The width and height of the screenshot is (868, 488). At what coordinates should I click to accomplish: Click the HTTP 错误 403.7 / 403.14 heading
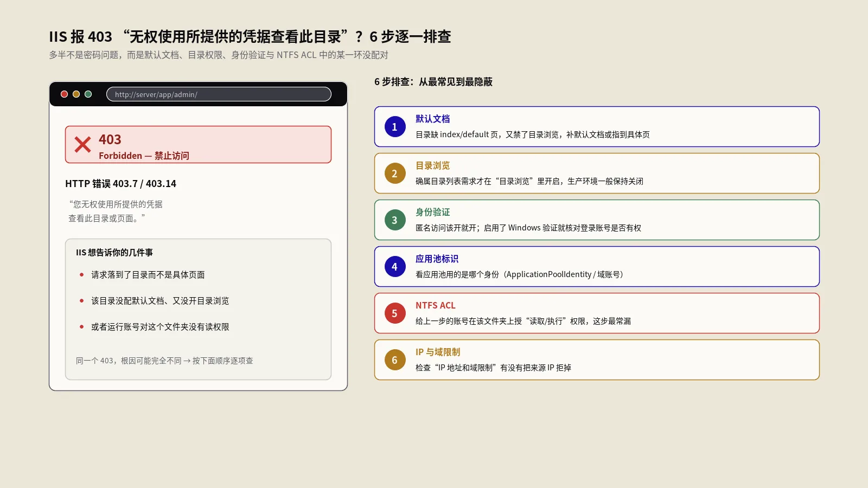[120, 184]
